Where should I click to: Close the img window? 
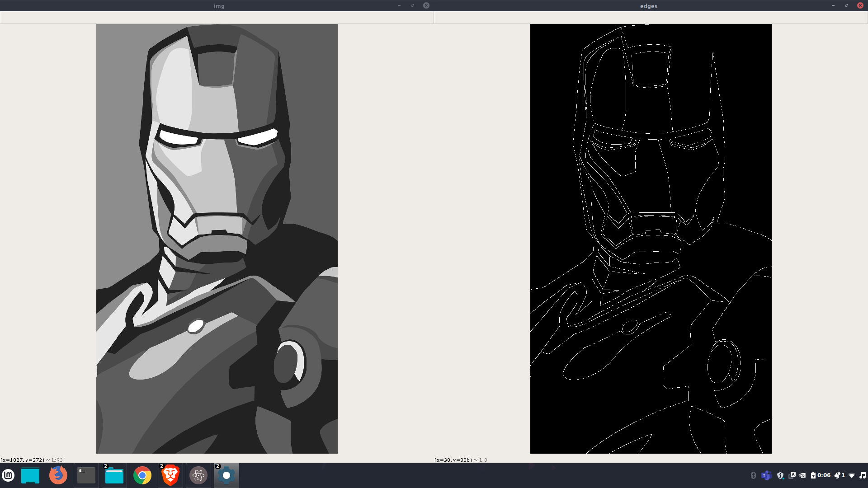point(426,5)
